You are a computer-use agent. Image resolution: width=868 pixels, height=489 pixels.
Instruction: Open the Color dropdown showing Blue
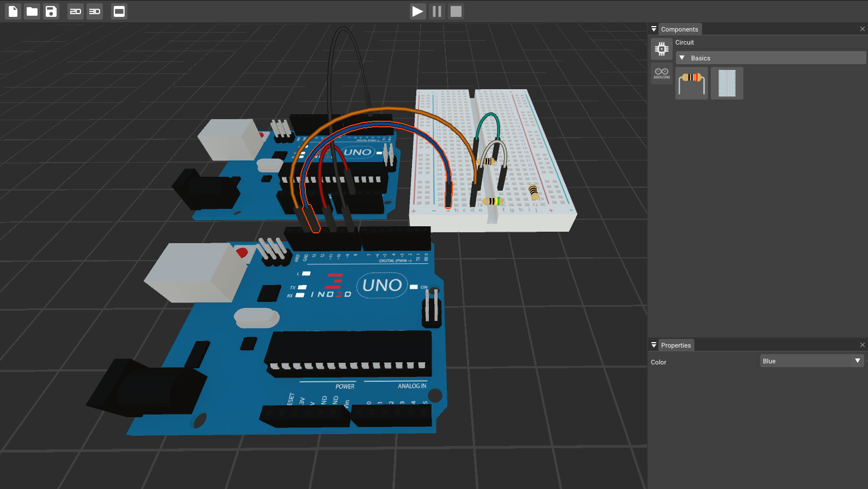point(812,361)
